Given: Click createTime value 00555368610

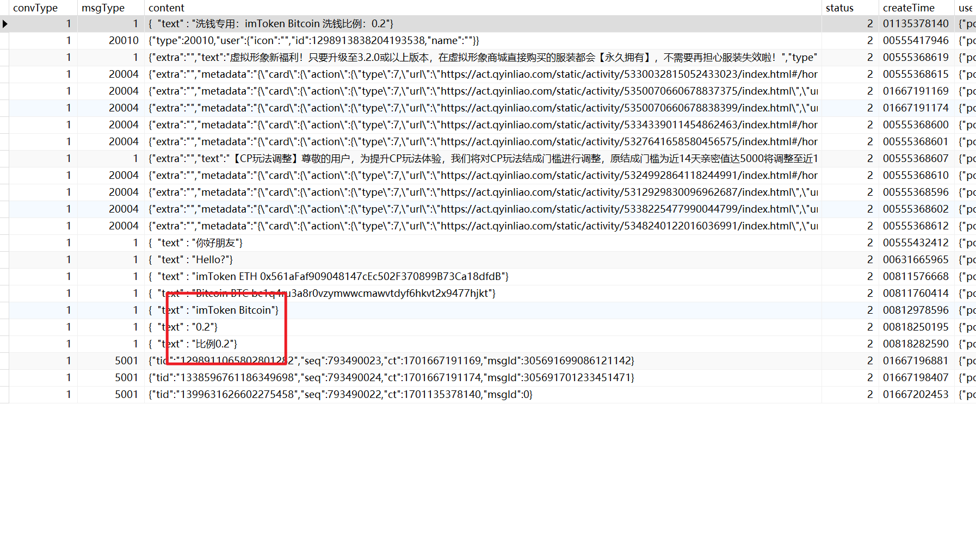Looking at the screenshot, I should coord(916,175).
